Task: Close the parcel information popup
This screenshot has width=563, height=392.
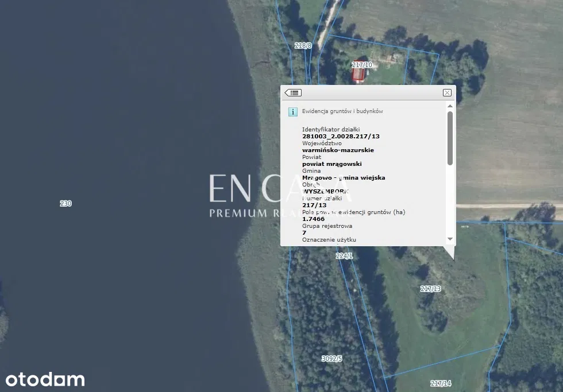Action: click(447, 93)
